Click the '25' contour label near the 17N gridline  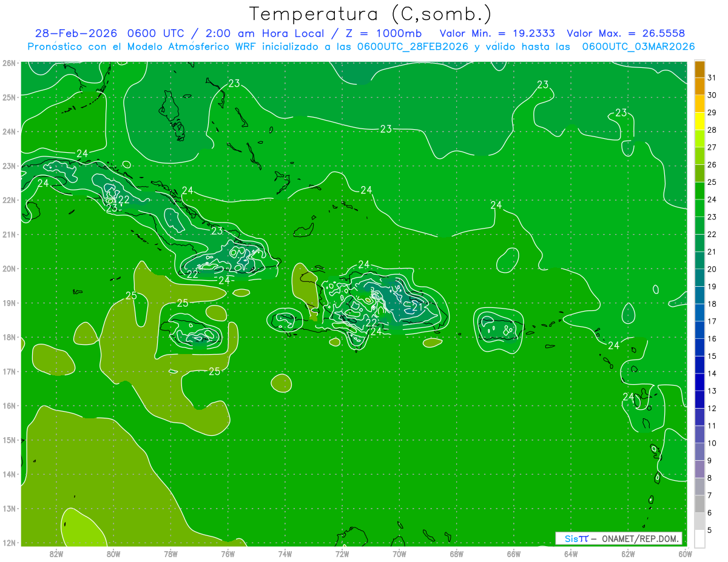pyautogui.click(x=214, y=371)
